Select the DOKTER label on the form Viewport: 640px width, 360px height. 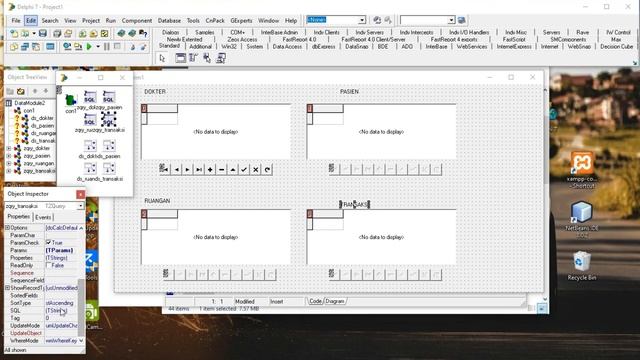click(x=155, y=92)
